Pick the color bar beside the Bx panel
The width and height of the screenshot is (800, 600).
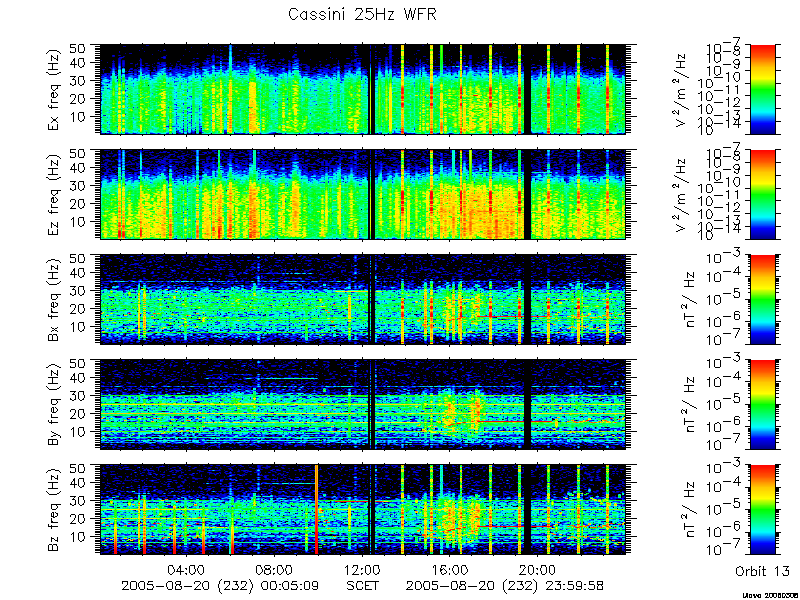[x=763, y=299]
